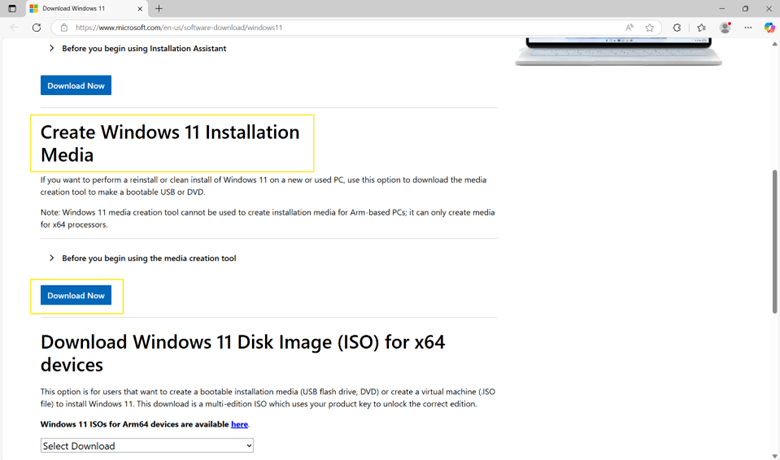View site information lock icon
This screenshot has height=460, width=780.
[64, 27]
